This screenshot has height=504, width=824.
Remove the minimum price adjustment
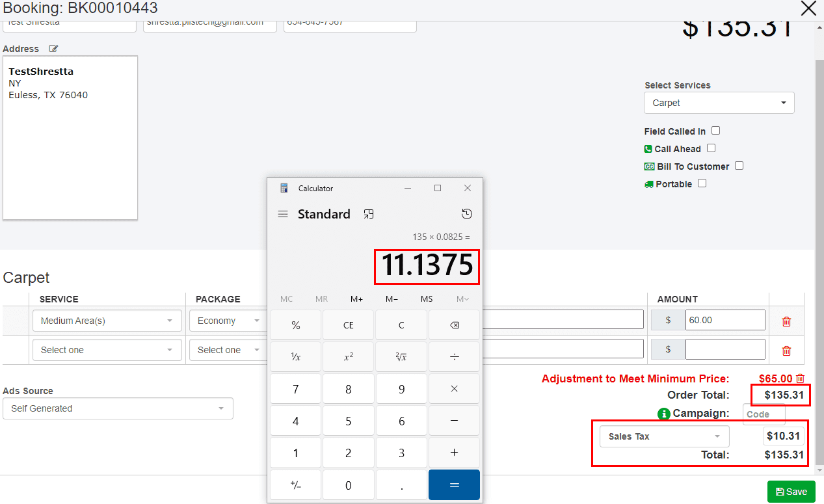(801, 378)
